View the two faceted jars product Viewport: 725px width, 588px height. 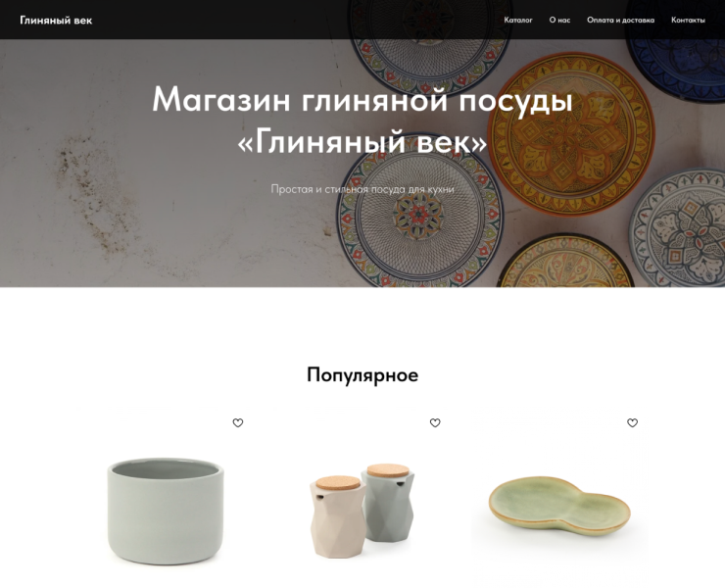pyautogui.click(x=362, y=510)
